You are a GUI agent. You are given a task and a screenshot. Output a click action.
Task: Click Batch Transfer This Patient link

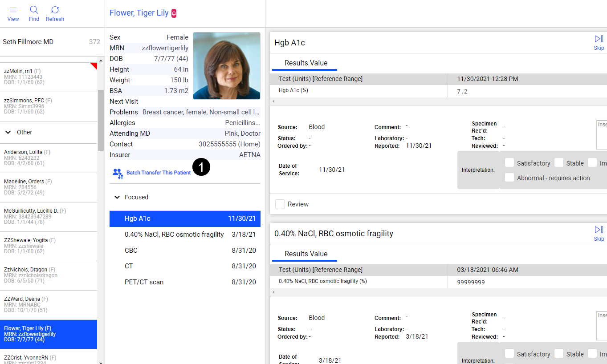[x=159, y=173]
